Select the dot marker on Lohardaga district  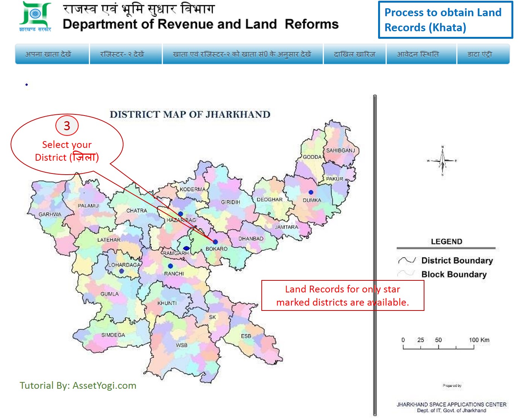tap(121, 271)
